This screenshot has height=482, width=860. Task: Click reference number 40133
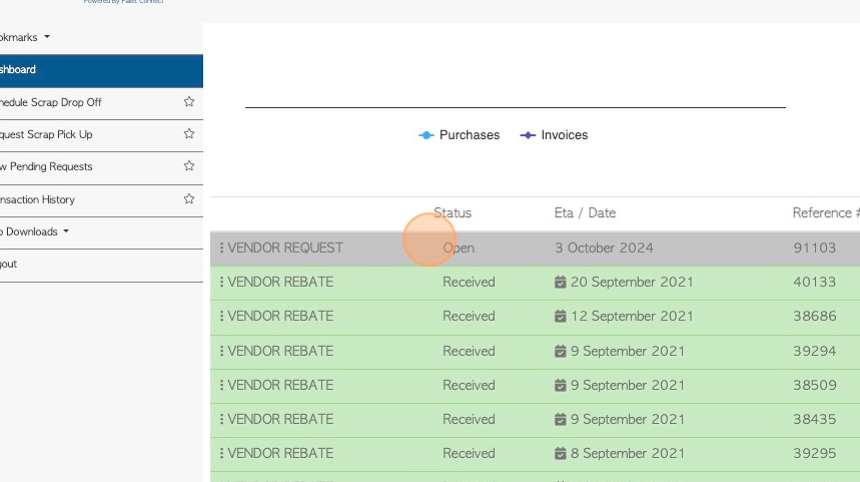click(x=814, y=282)
